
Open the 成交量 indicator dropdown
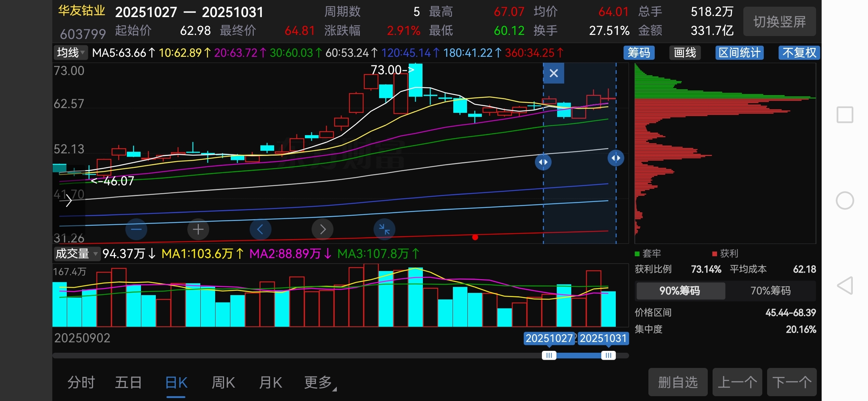tap(76, 254)
